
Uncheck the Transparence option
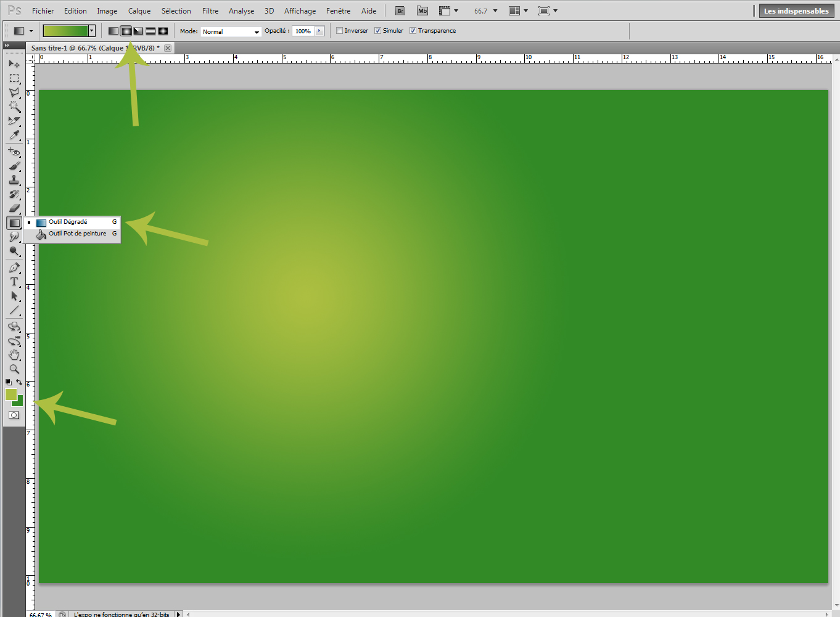coord(413,31)
